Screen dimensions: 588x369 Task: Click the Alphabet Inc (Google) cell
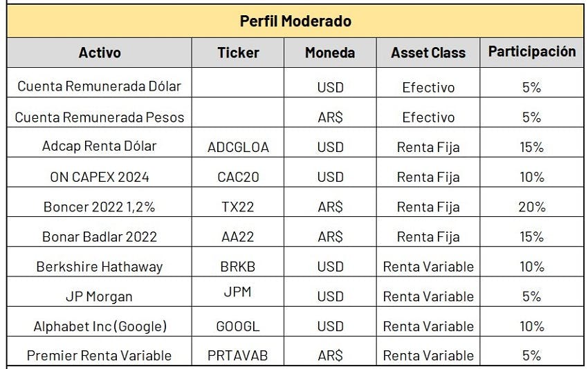[100, 326]
